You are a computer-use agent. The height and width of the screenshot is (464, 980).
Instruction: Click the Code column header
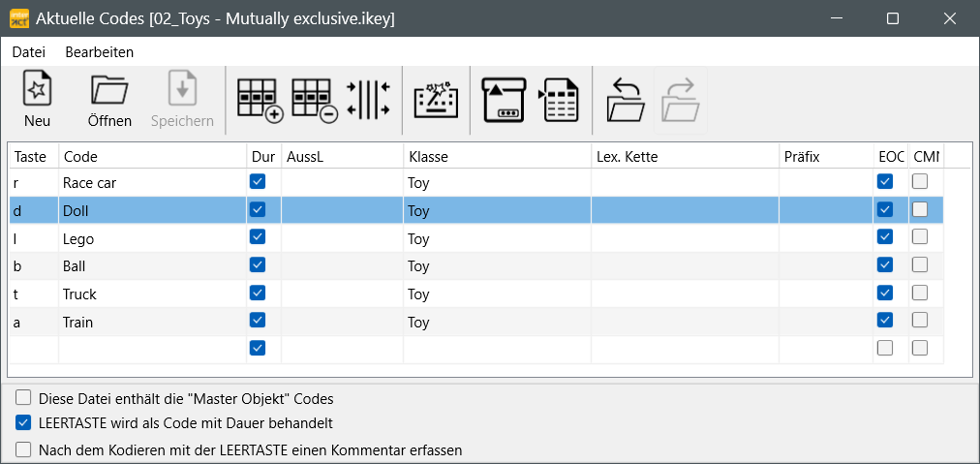pos(152,157)
